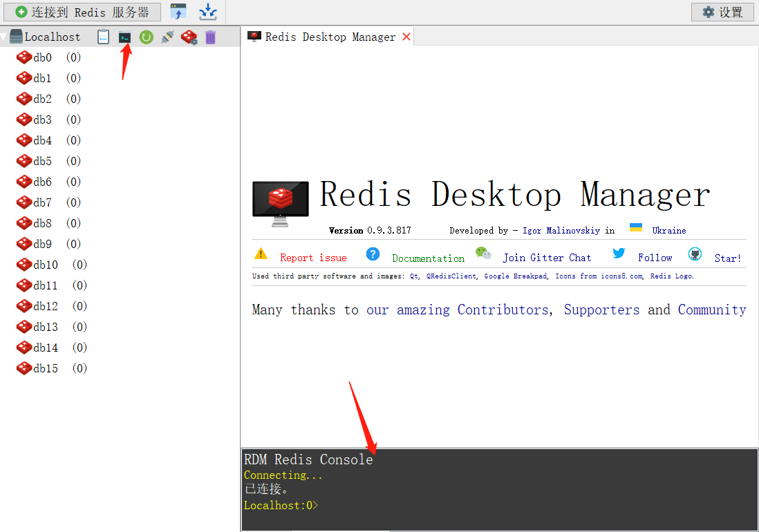Reload the Localhost server with green icon

pos(146,37)
